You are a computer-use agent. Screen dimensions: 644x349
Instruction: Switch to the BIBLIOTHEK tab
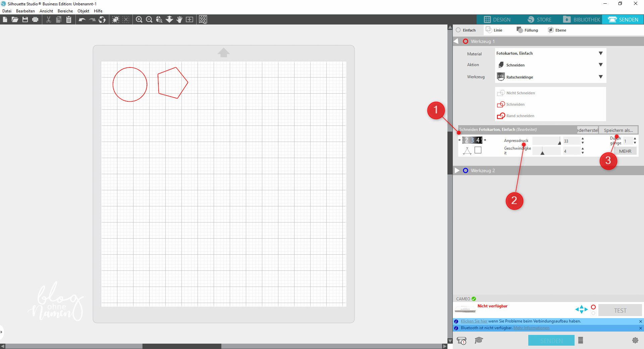point(582,19)
